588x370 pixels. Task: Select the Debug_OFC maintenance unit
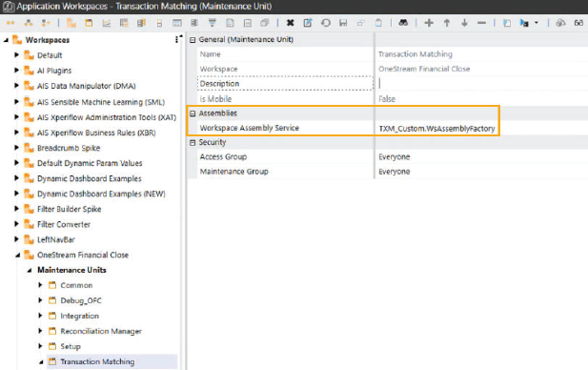(81, 300)
